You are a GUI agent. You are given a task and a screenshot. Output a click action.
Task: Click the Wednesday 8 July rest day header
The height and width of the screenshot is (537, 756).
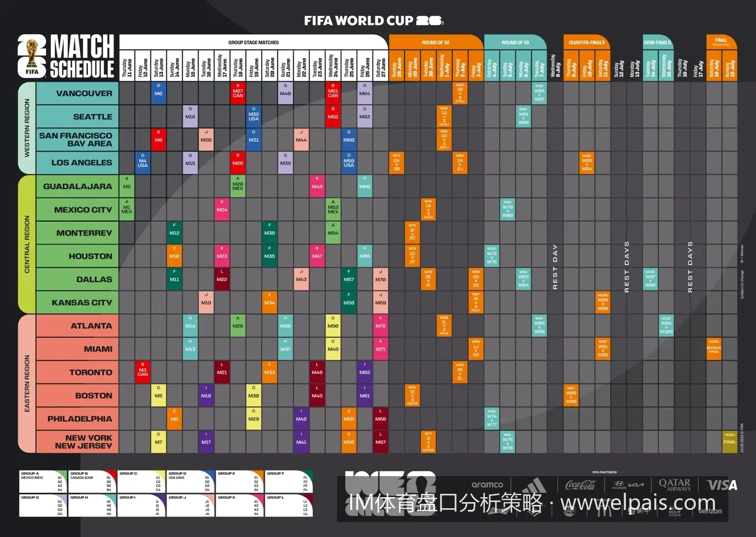pos(555,66)
